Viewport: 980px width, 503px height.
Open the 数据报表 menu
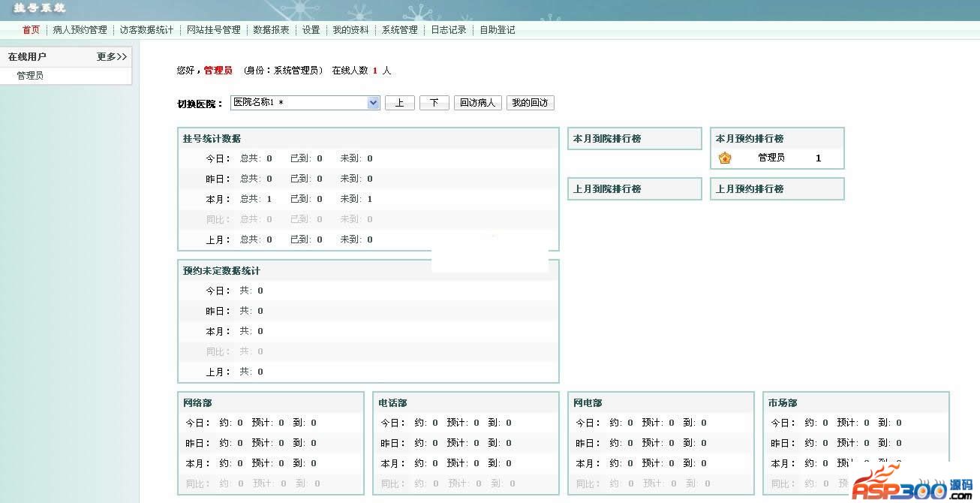coord(271,30)
